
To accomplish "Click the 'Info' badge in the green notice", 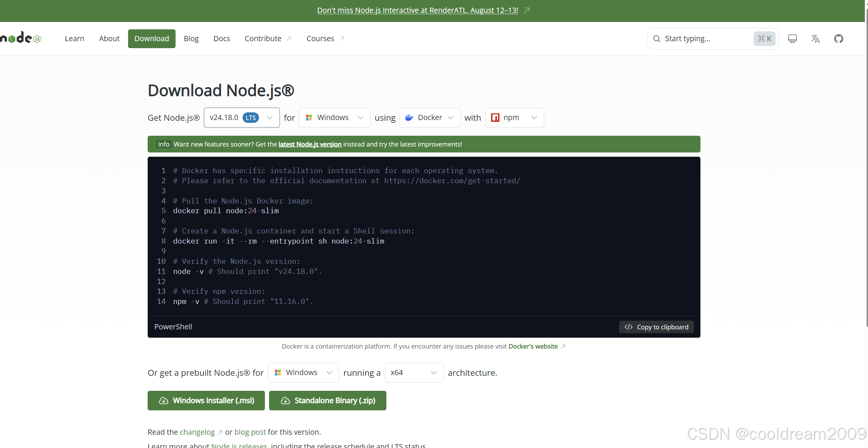I will 164,144.
